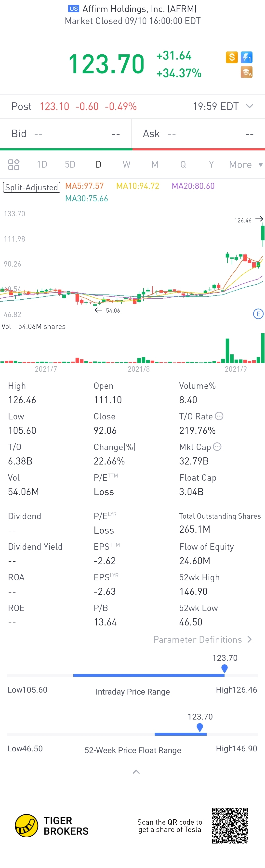
Task: Open Parameter Definitions arrow
Action: pos(250,639)
